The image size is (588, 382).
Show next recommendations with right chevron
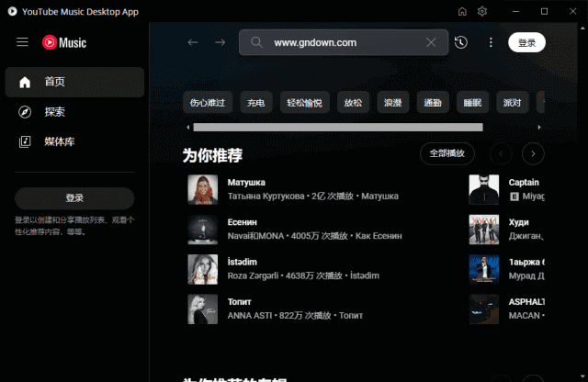pyautogui.click(x=533, y=153)
